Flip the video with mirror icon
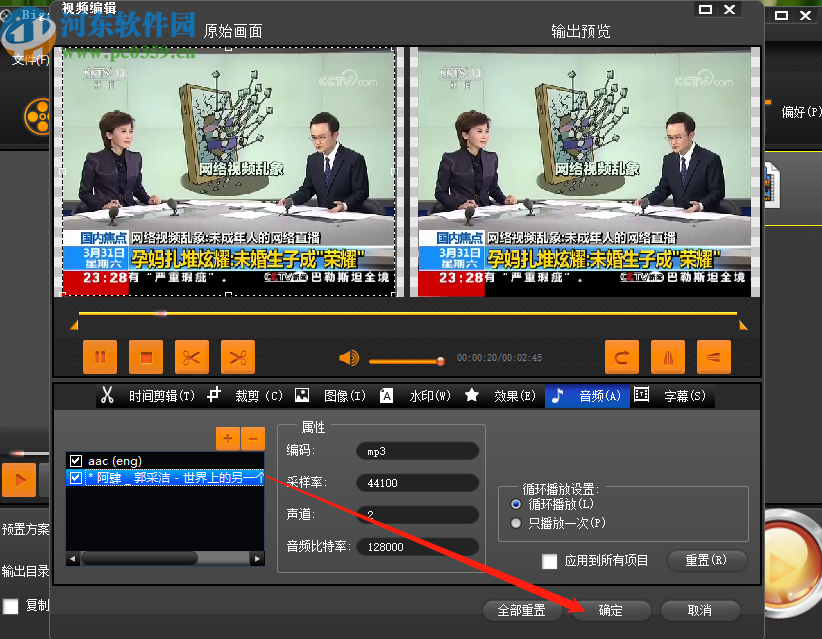Viewport: 822px width, 639px height. pos(667,357)
